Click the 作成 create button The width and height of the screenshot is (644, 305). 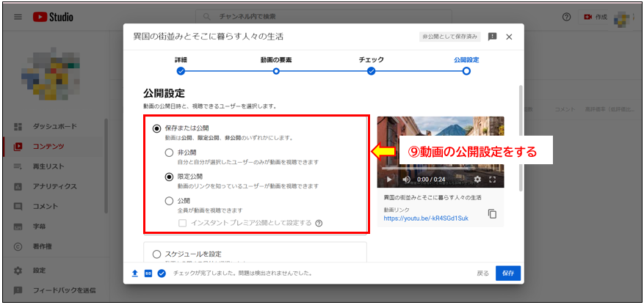point(595,17)
